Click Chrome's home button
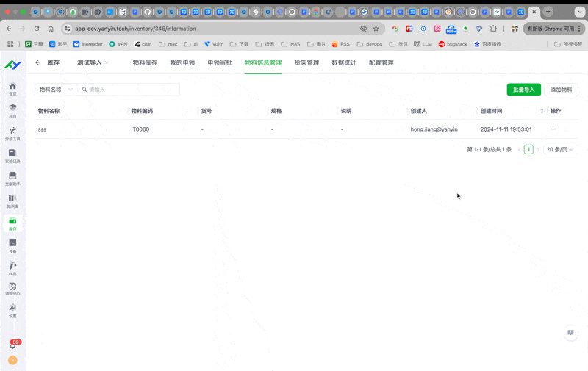 (51, 29)
